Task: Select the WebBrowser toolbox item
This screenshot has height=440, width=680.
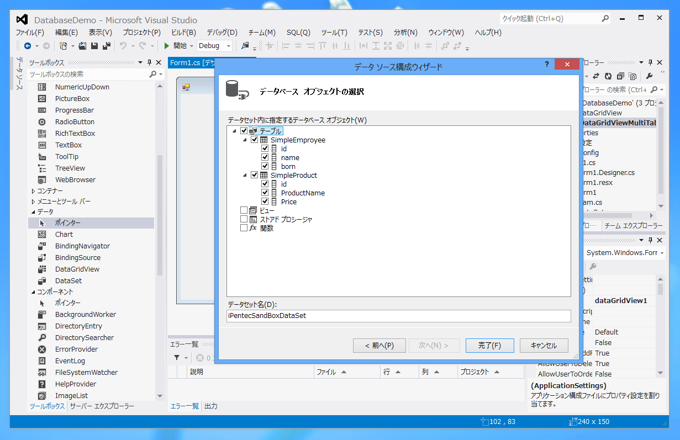Action: (75, 179)
